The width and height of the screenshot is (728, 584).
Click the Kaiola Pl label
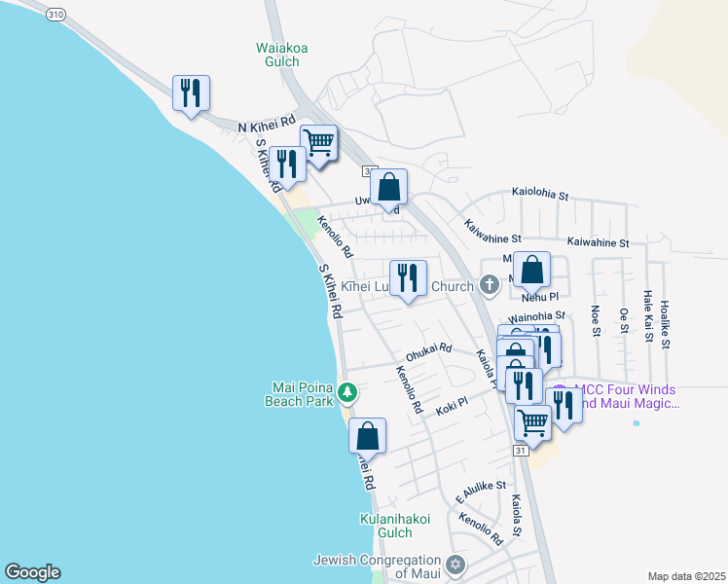click(486, 370)
